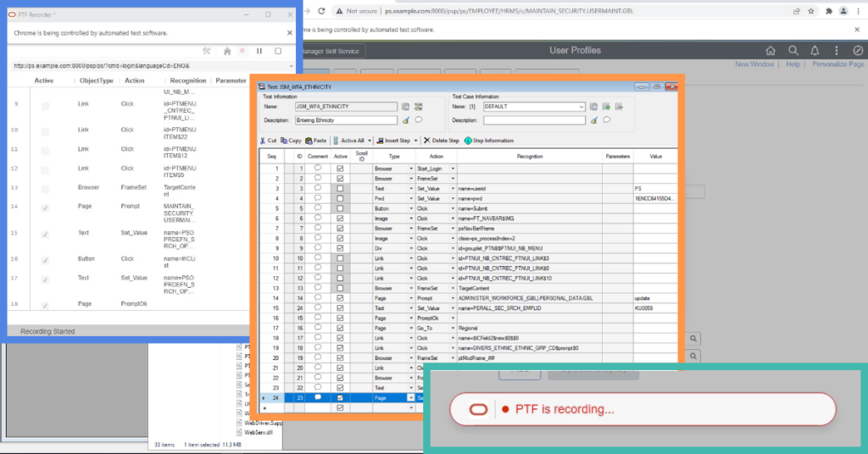The height and width of the screenshot is (454, 868).
Task: Open the test case Name DEFAULT dropdown
Action: [581, 107]
